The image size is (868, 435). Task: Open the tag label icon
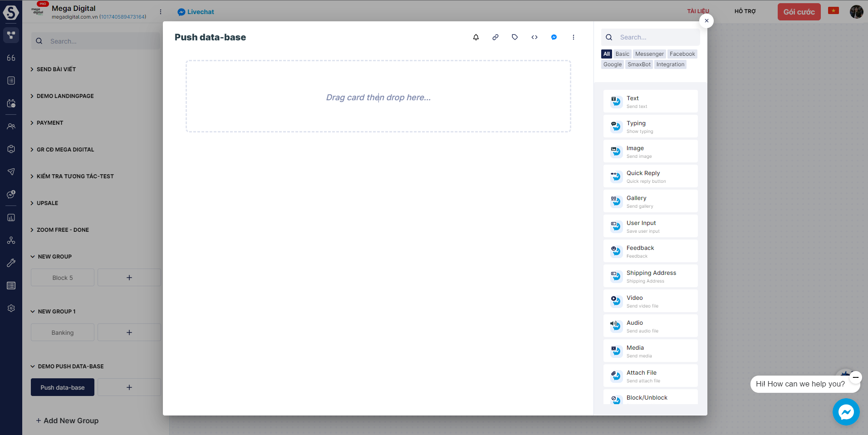tap(515, 37)
